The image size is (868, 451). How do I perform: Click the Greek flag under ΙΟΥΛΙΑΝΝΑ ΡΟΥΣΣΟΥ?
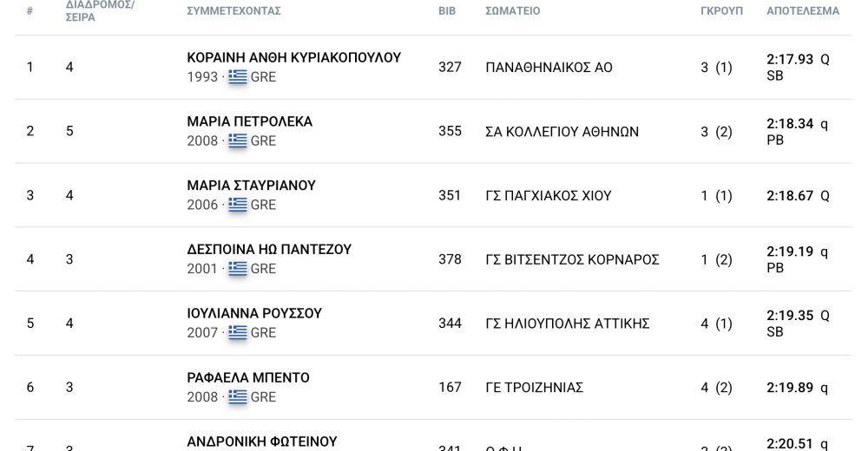point(238,332)
